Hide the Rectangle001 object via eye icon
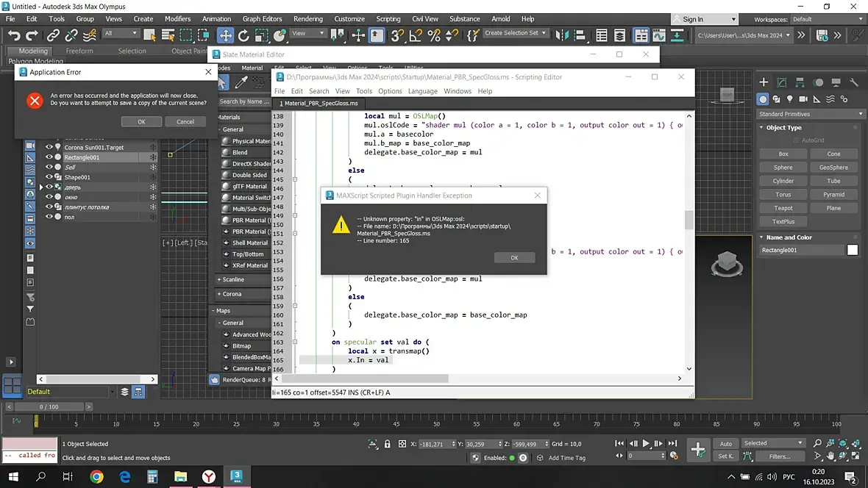The width and height of the screenshot is (868, 488). [x=49, y=157]
